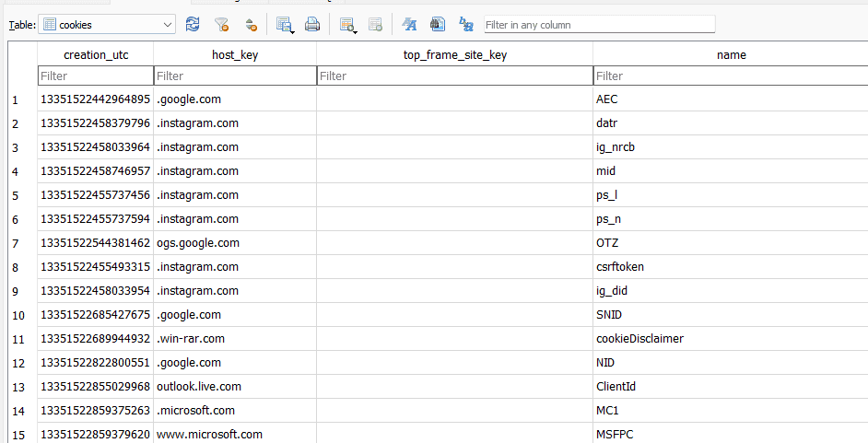Select the cookieDisclaimer name cell

(x=731, y=339)
